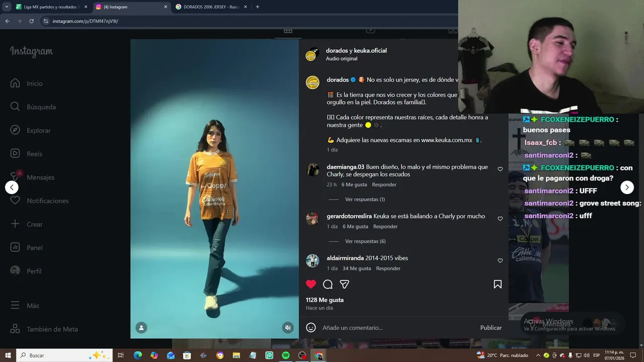
Task: Go to the previous post arrow
Action: pyautogui.click(x=12, y=188)
